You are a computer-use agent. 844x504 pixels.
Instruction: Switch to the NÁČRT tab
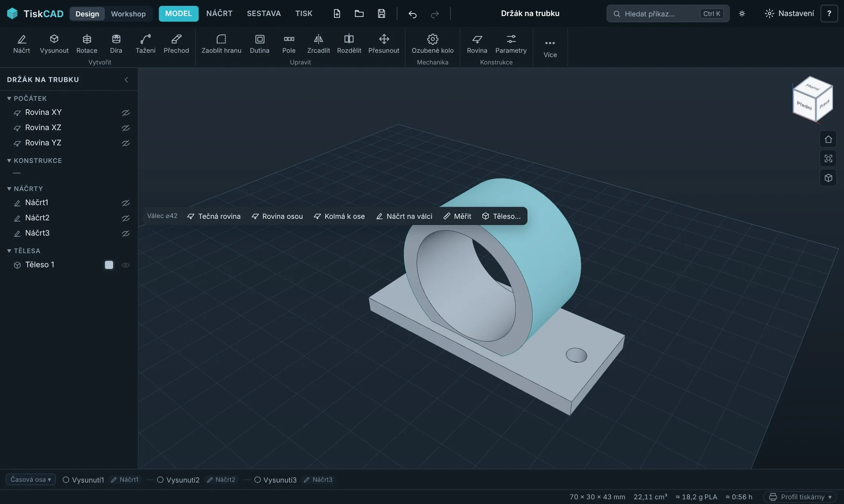(219, 13)
